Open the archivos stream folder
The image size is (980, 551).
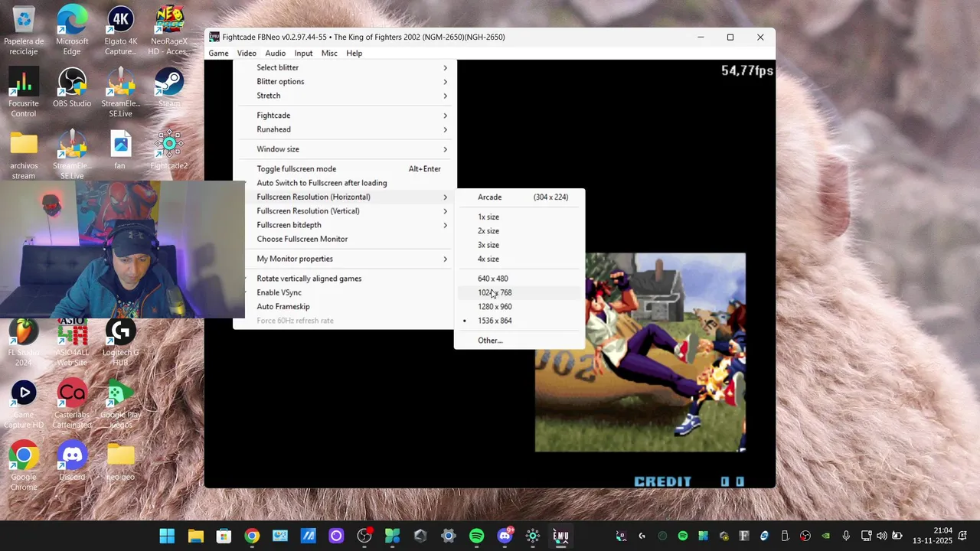[x=24, y=155]
